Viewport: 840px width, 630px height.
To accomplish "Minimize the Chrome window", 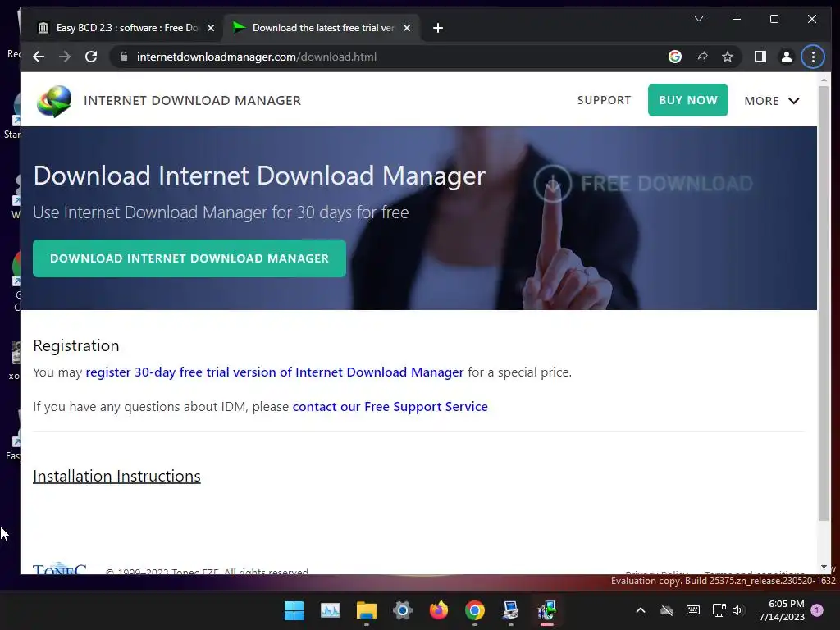I will [x=737, y=20].
